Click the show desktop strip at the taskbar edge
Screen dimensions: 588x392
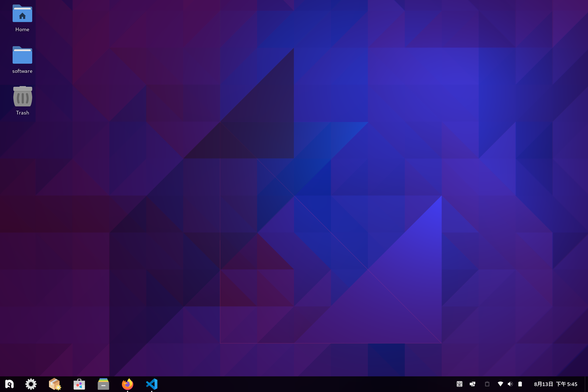[x=586, y=384]
